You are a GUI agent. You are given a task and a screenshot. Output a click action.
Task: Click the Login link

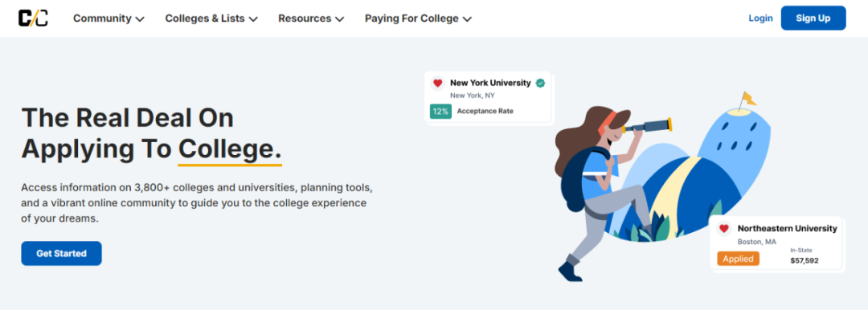coord(760,18)
